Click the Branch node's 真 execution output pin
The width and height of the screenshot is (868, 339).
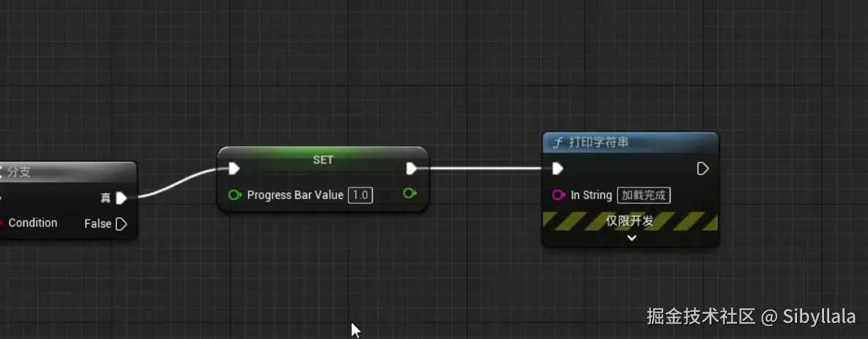pos(121,198)
